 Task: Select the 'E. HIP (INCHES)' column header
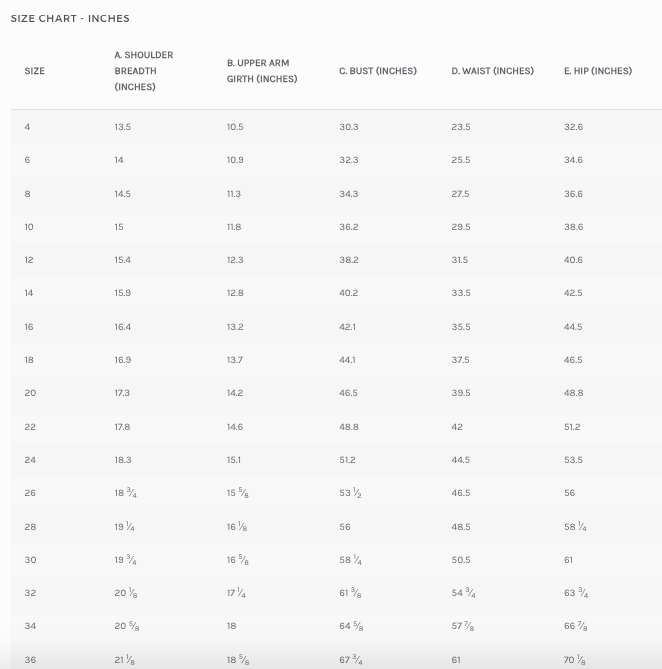(x=598, y=71)
